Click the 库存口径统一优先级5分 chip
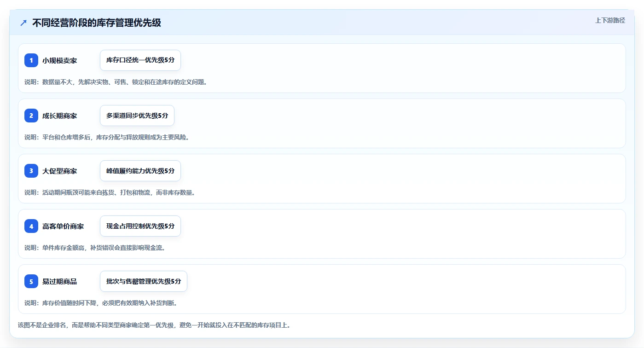 point(140,60)
